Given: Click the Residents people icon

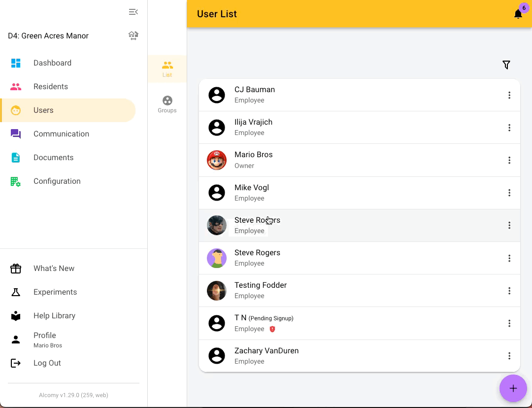Looking at the screenshot, I should [16, 87].
